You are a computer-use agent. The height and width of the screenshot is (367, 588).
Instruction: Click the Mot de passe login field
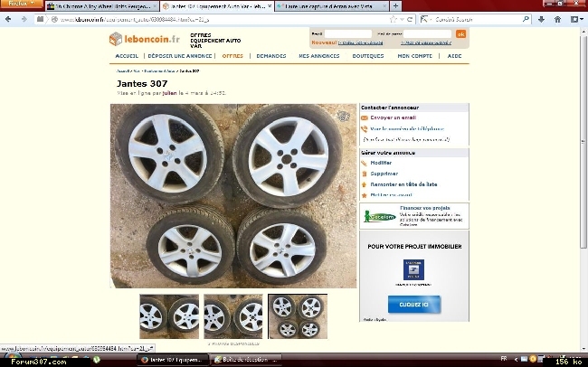tap(427, 33)
